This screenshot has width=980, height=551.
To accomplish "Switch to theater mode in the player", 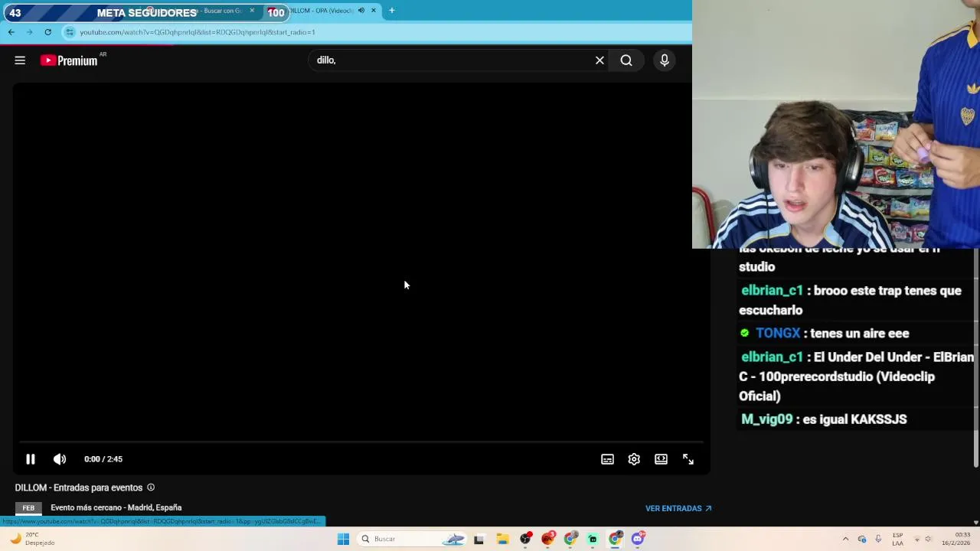I will [x=661, y=459].
